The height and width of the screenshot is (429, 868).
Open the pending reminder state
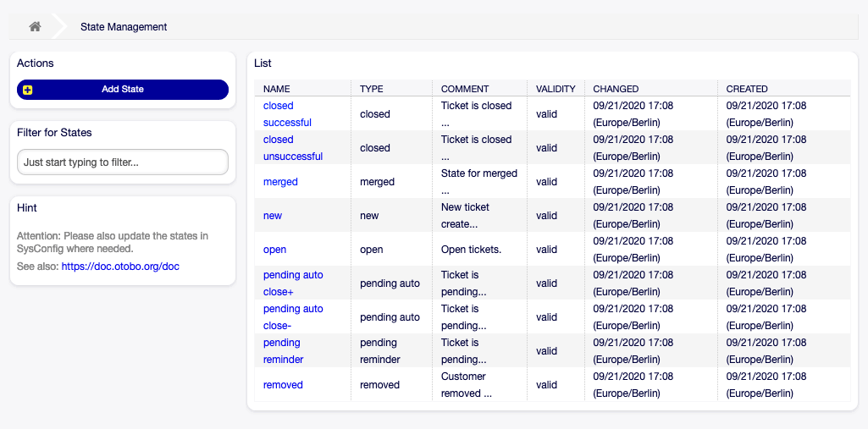(283, 350)
